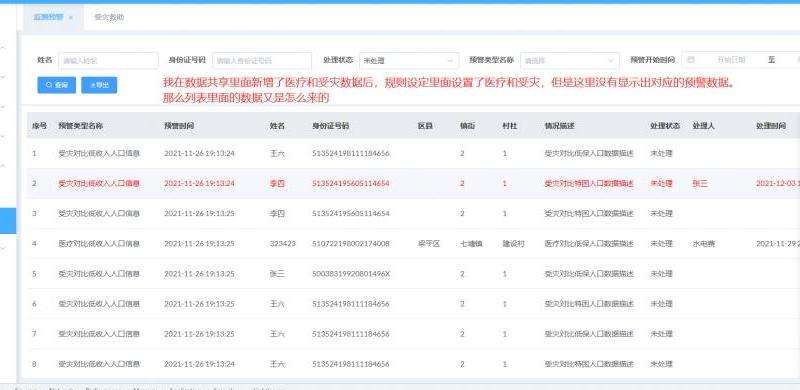This screenshot has height=390, width=800.
Task: Click the 开始日期 start date field
Action: tap(732, 60)
